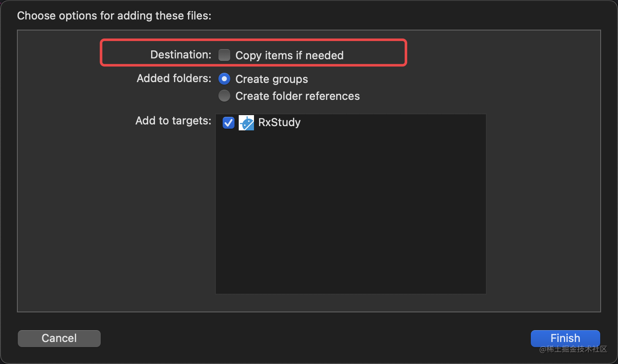Enable the Copy items if needed checkbox

tap(224, 55)
